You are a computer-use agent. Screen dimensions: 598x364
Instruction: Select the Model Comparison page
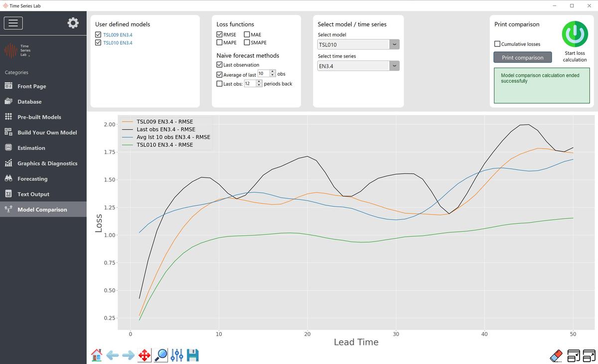(42, 210)
